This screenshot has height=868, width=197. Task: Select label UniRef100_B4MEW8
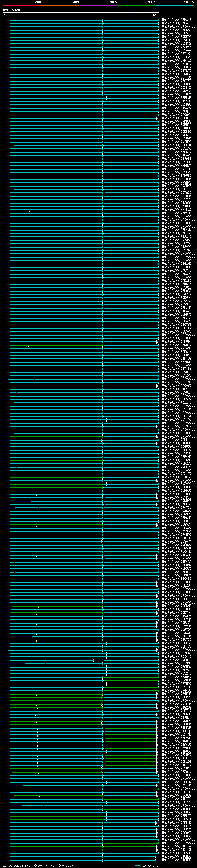[177, 728]
